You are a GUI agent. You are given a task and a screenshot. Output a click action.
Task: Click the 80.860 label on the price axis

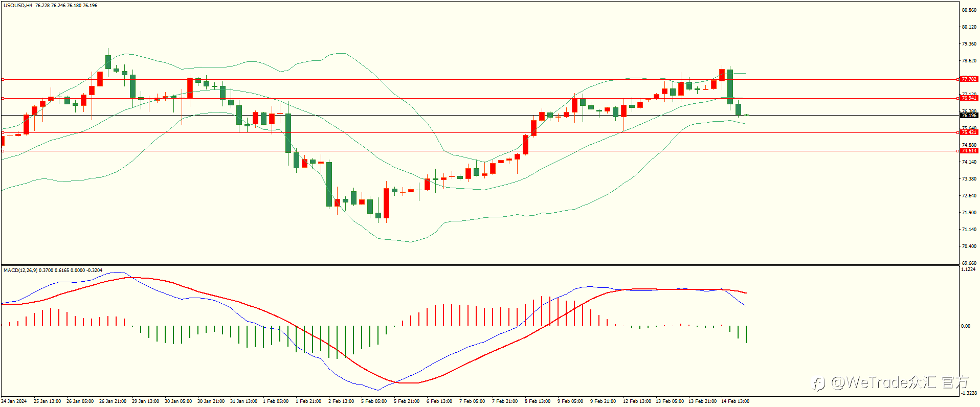point(969,10)
